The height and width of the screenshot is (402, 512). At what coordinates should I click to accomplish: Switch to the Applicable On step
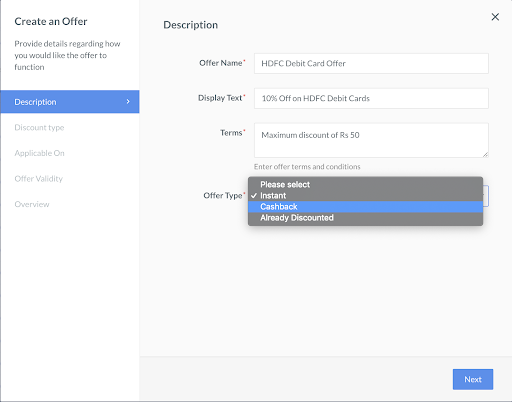point(39,153)
